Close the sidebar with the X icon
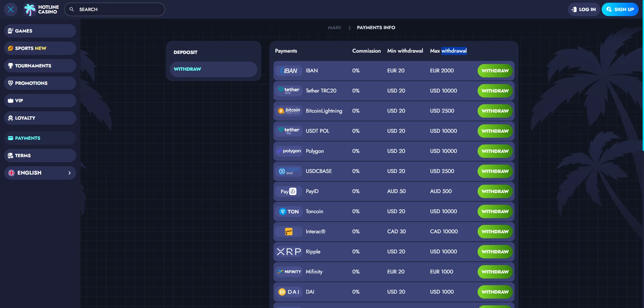This screenshot has height=308, width=644. point(11,9)
